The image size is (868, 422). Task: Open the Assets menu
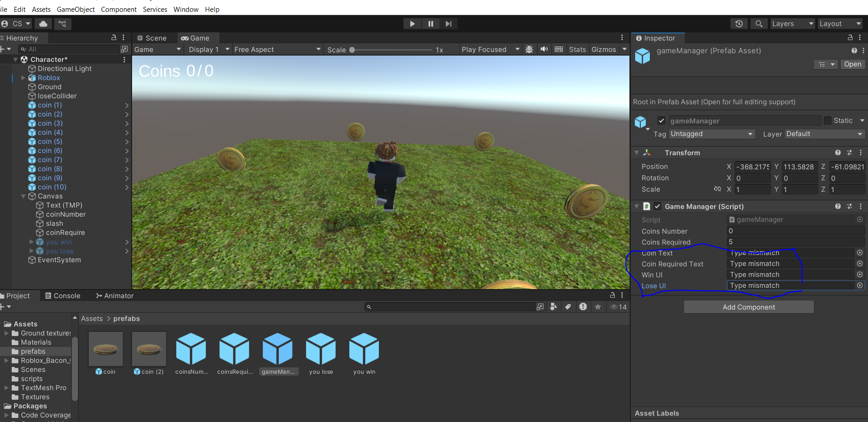(41, 9)
